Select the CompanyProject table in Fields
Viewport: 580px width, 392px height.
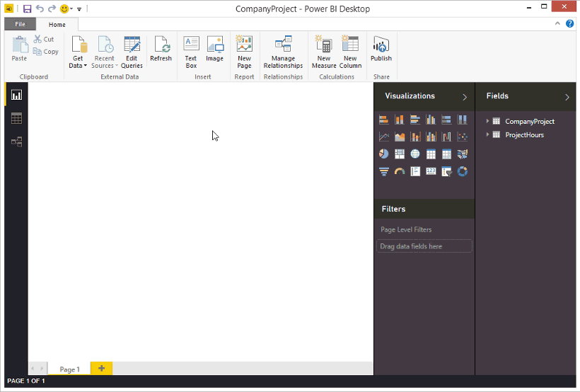pos(529,122)
